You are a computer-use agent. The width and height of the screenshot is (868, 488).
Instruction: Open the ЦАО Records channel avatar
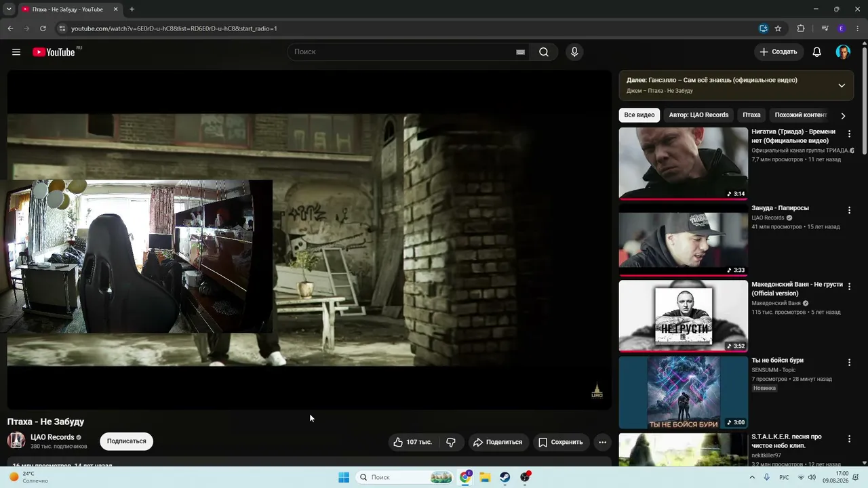[x=16, y=441]
